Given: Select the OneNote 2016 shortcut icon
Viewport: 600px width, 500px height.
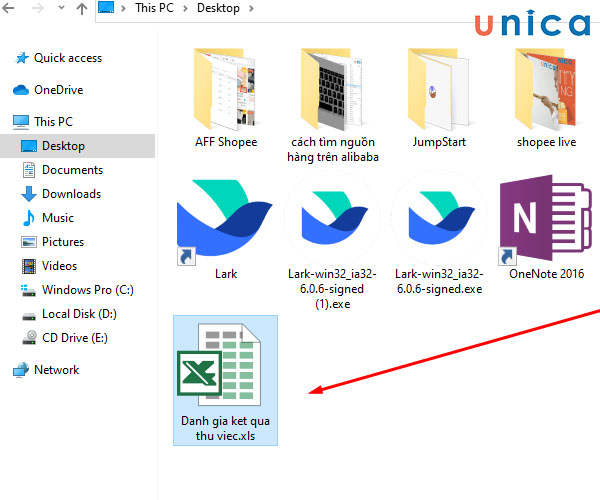Looking at the screenshot, I should pos(545,220).
